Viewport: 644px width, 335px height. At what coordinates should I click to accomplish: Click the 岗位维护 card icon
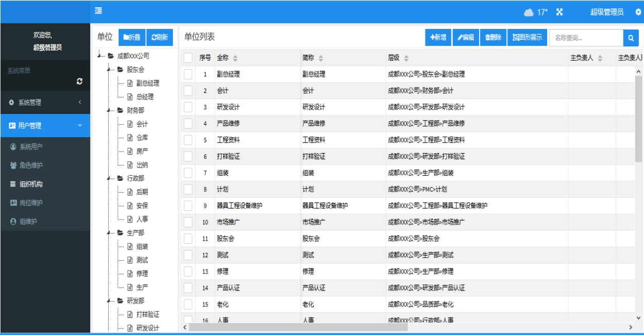(13, 203)
